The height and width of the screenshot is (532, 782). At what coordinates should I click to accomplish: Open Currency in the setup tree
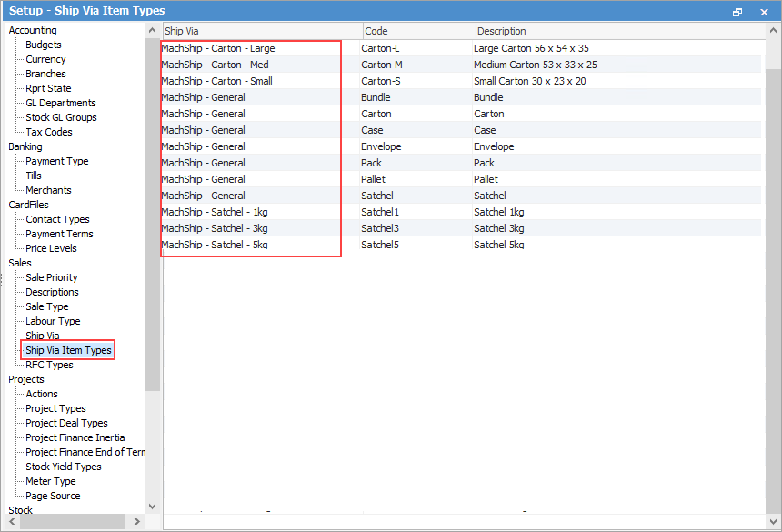click(45, 59)
